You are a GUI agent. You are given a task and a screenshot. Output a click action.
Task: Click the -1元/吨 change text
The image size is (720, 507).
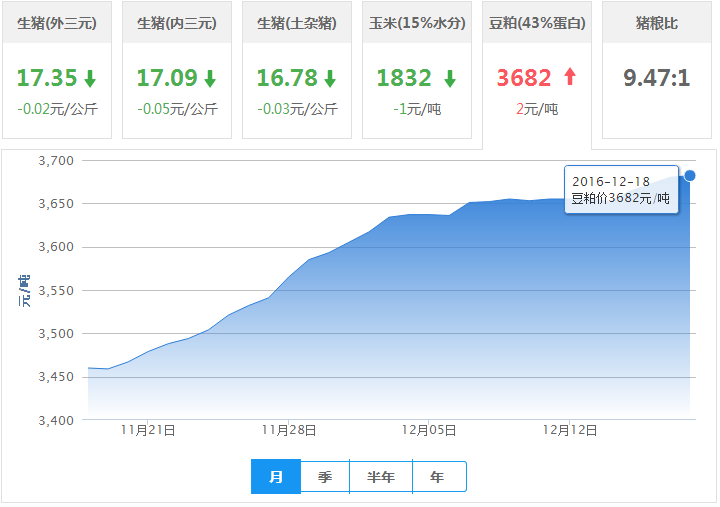point(417,109)
